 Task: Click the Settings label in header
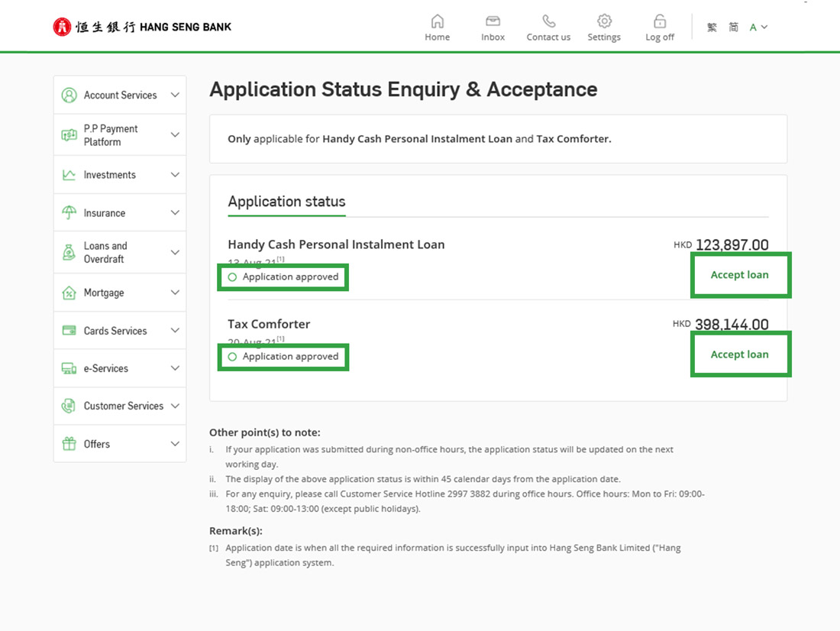tap(604, 37)
